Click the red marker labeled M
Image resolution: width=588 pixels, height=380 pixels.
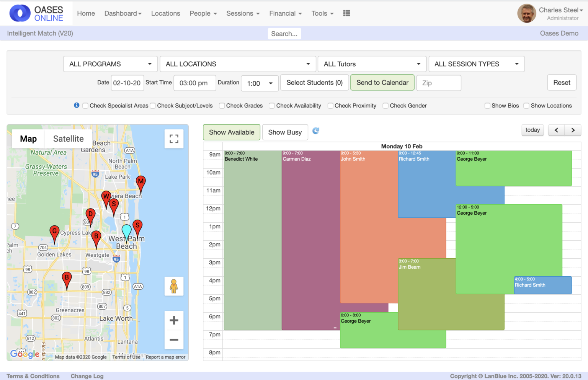tap(140, 182)
